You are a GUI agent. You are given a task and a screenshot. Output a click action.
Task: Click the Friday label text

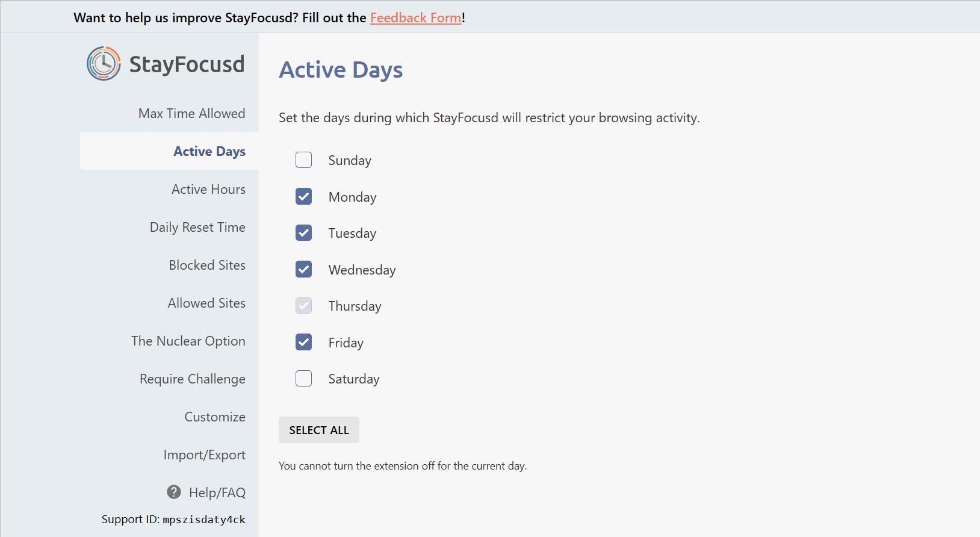click(346, 343)
